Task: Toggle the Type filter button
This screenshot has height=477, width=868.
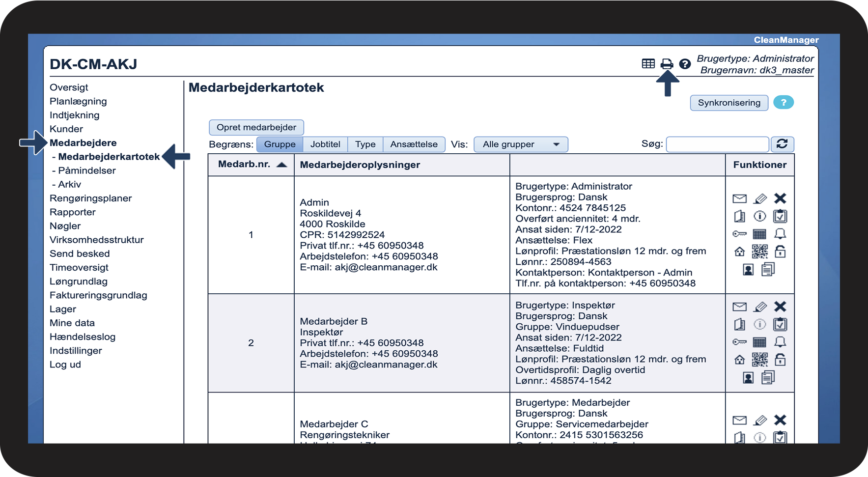Action: point(365,144)
